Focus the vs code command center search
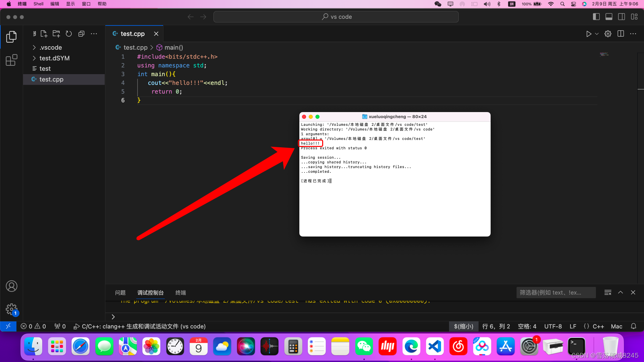The image size is (644, 362). tap(336, 17)
